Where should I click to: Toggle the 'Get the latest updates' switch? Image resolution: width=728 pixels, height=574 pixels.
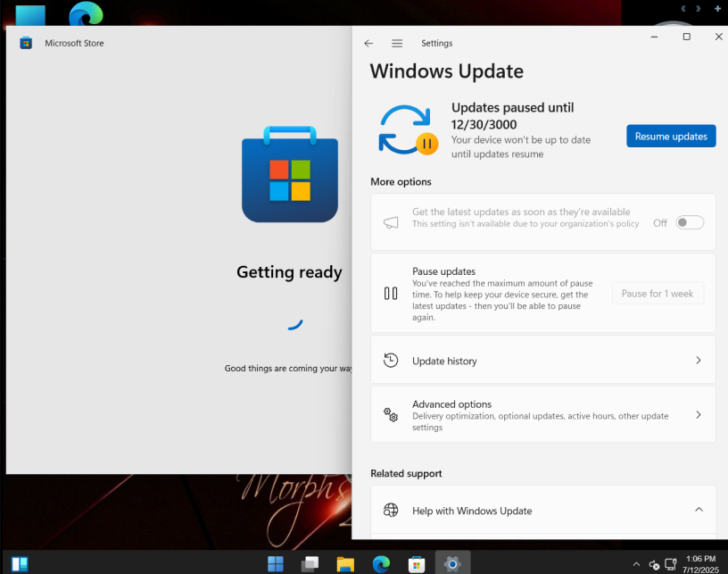(690, 222)
